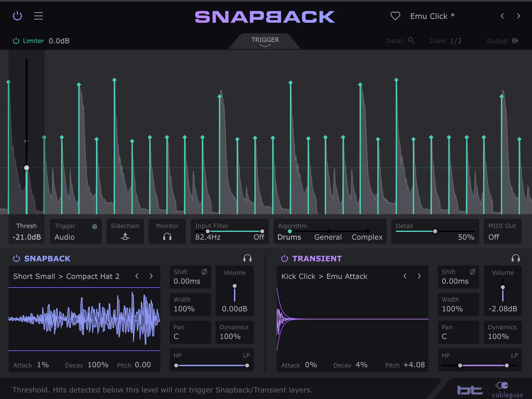The width and height of the screenshot is (532, 399).
Task: Solo the Transient layer with headphones icon
Action: click(x=515, y=258)
